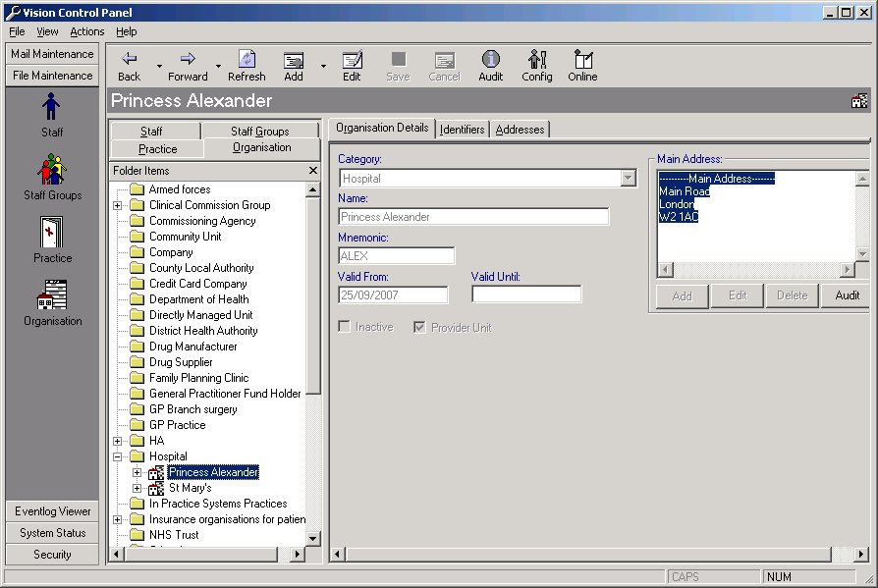Expand the Princess Alexander tree node
The height and width of the screenshot is (588, 878).
tap(137, 473)
